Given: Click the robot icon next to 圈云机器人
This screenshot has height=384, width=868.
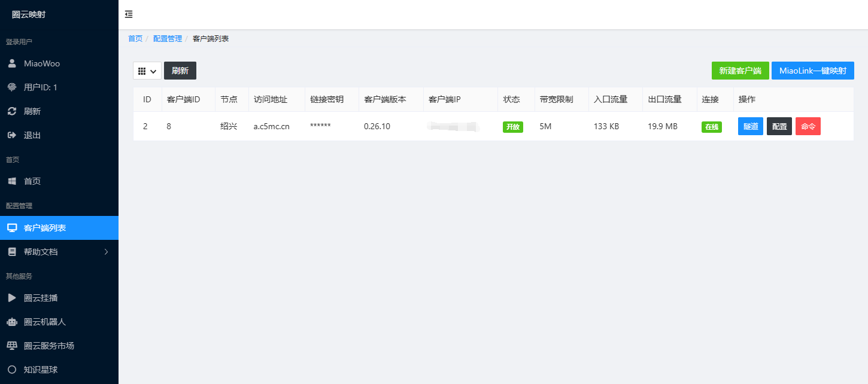Looking at the screenshot, I should click(13, 321).
